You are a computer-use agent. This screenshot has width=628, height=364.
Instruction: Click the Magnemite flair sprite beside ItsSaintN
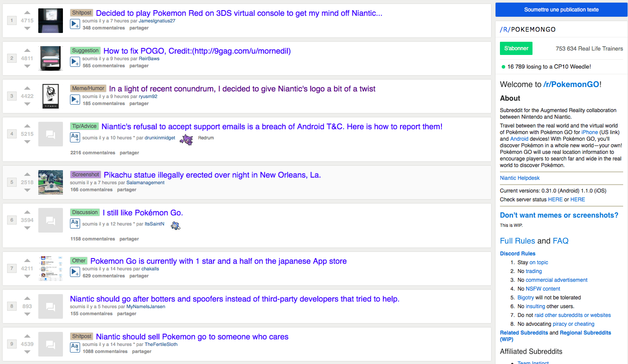pos(176,226)
